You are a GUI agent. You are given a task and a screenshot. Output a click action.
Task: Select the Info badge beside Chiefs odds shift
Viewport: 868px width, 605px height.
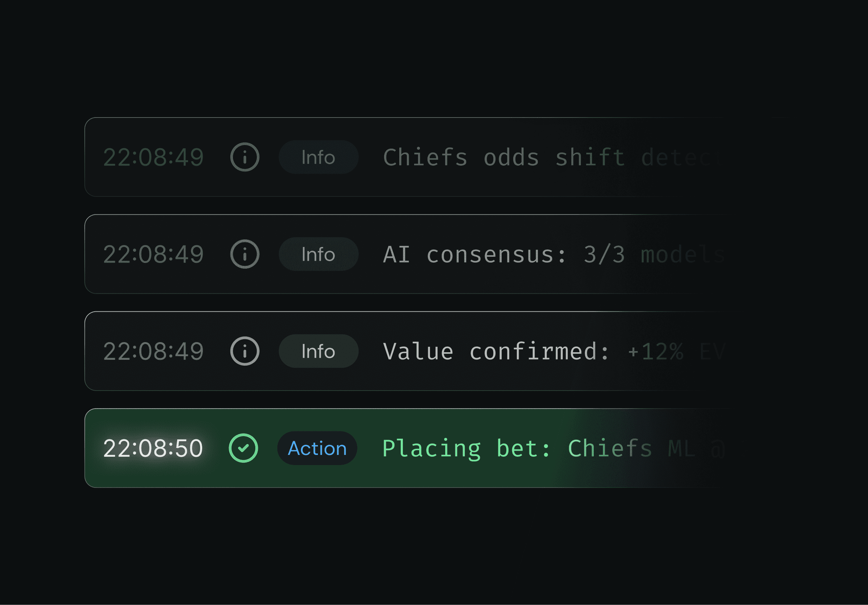[318, 158]
